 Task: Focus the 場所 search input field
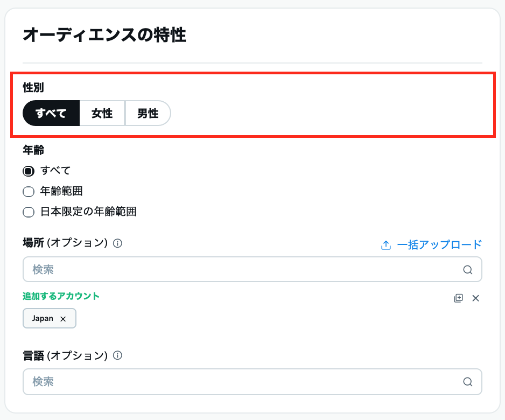coord(242,270)
